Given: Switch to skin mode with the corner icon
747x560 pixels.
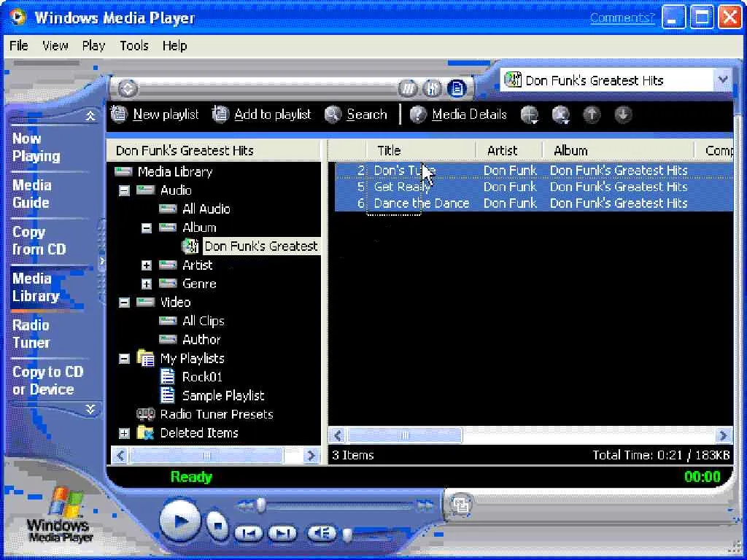Looking at the screenshot, I should click(x=461, y=505).
